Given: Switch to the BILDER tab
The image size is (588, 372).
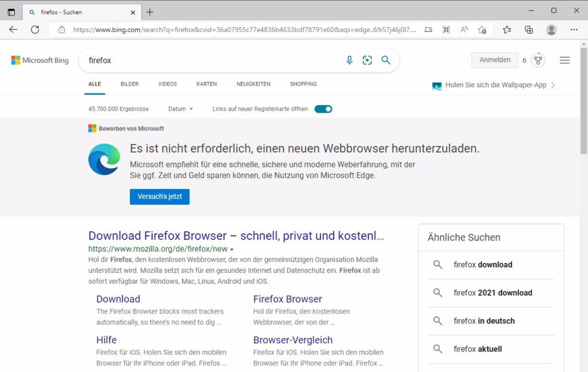Looking at the screenshot, I should coord(129,84).
